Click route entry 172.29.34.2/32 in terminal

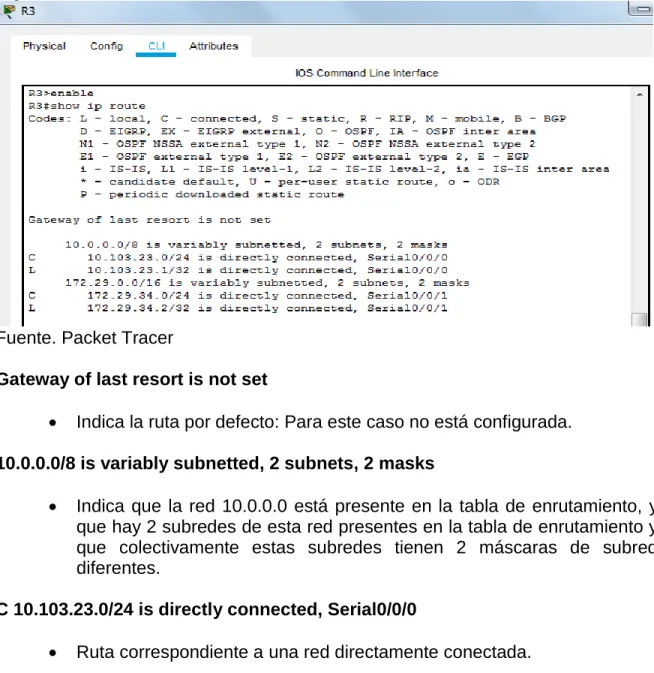click(238, 308)
